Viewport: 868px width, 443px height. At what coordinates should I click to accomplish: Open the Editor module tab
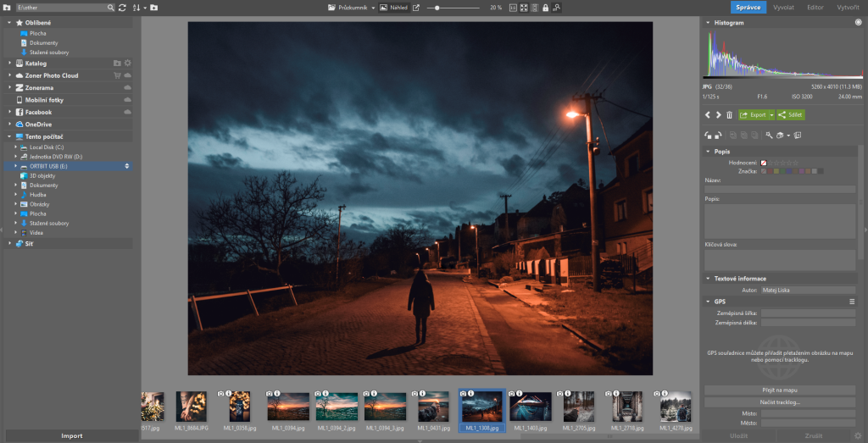[815, 8]
